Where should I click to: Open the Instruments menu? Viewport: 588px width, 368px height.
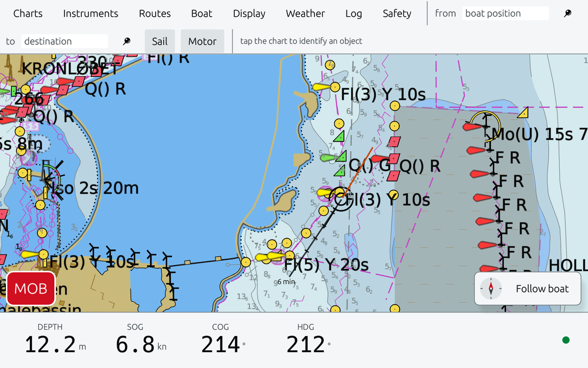tap(91, 14)
